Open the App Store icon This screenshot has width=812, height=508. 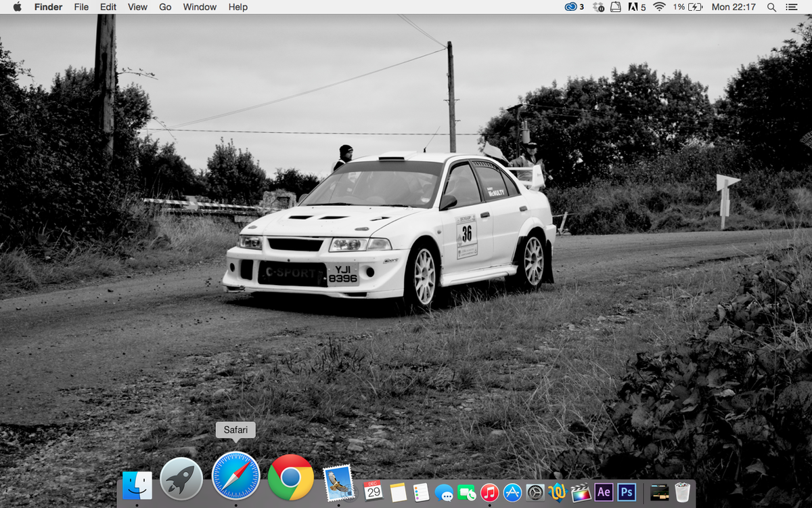point(512,492)
